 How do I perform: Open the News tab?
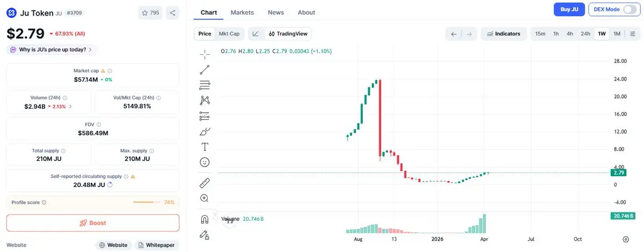[276, 12]
